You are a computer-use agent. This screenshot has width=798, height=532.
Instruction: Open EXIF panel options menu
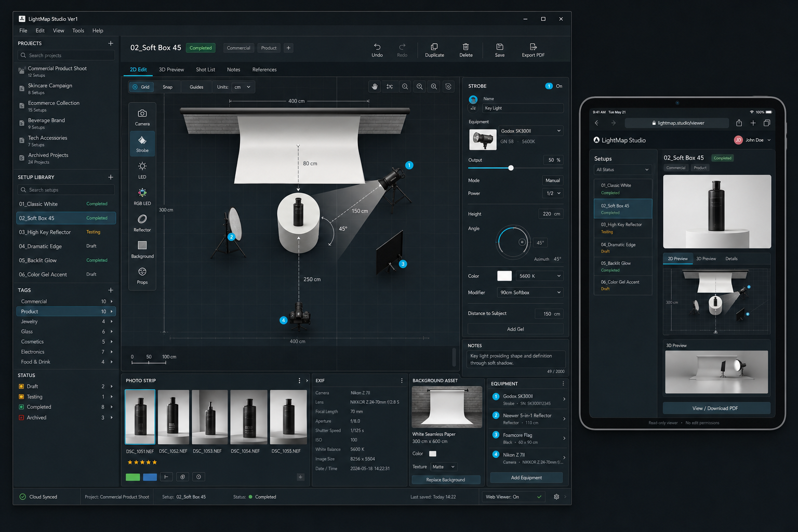(402, 380)
